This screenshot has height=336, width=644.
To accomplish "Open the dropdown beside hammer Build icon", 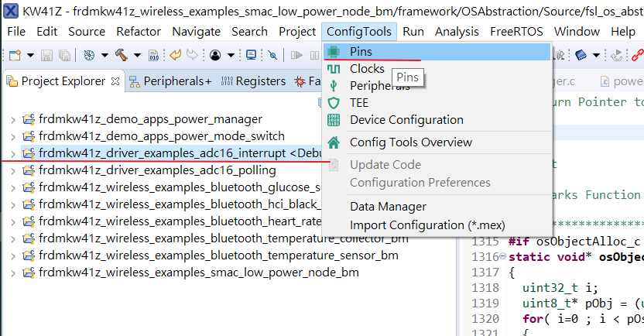I will [x=137, y=55].
